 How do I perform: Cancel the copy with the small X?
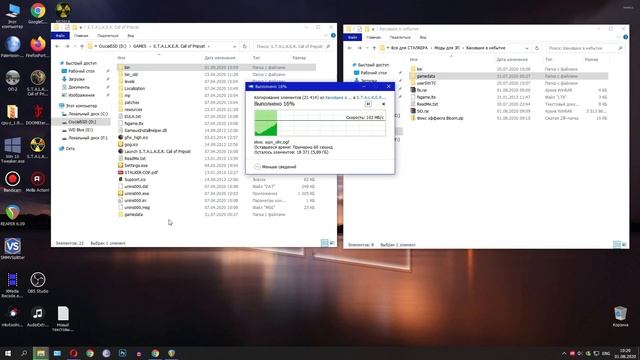click(x=383, y=104)
